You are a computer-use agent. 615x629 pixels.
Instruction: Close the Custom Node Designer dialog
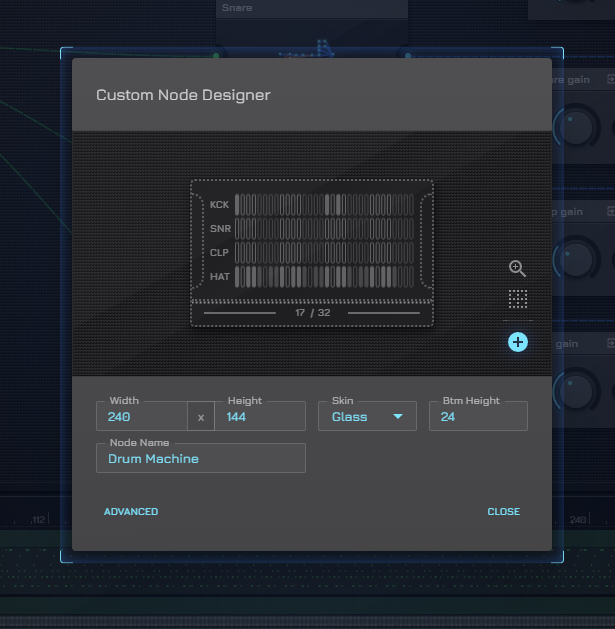[503, 512]
